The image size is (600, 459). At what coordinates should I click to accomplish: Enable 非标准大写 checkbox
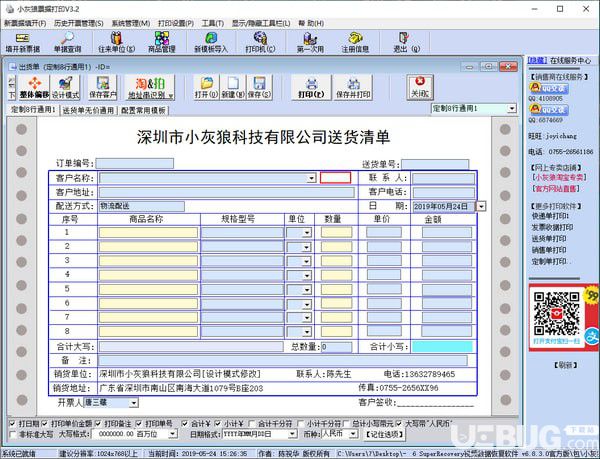tap(13, 435)
